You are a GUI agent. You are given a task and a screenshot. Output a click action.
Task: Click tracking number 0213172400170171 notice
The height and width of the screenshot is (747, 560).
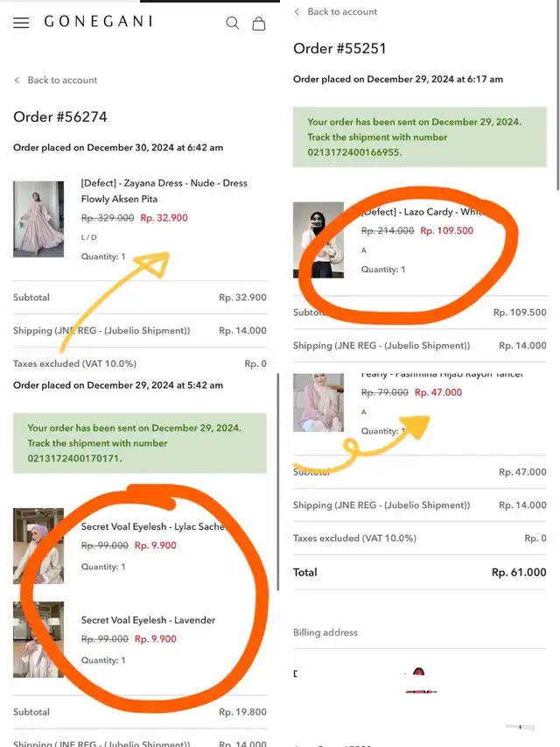(139, 443)
